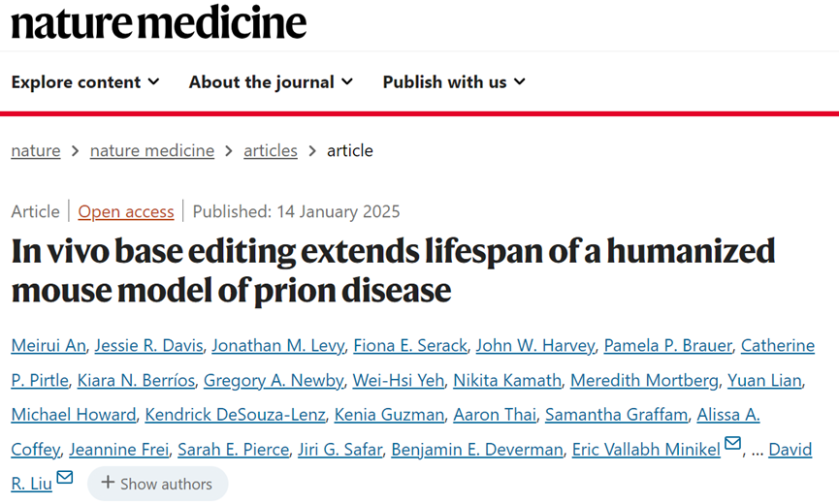Open nature medicine breadcrumb link
Screen dimensions: 839x504
(152, 151)
